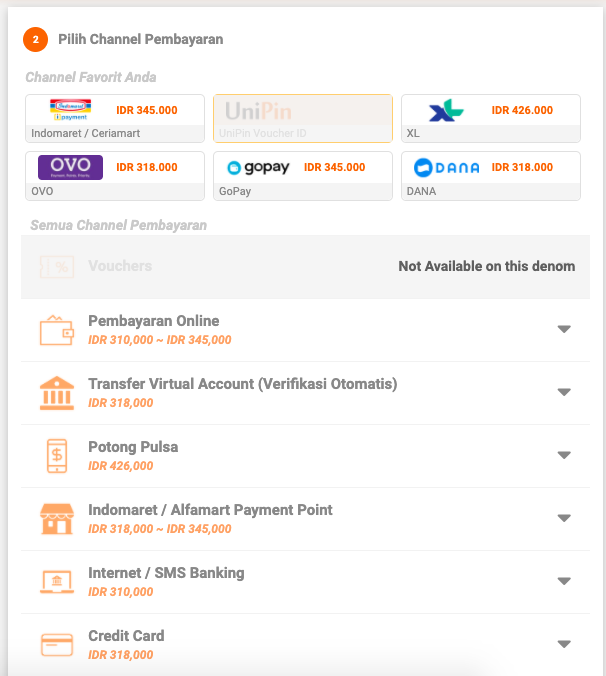
Task: Click the wallet icon for Pembayaran Online
Action: (x=56, y=330)
